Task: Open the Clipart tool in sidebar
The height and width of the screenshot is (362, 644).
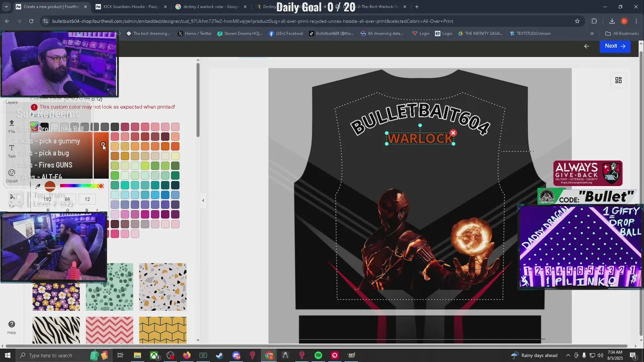Action: pos(12,175)
